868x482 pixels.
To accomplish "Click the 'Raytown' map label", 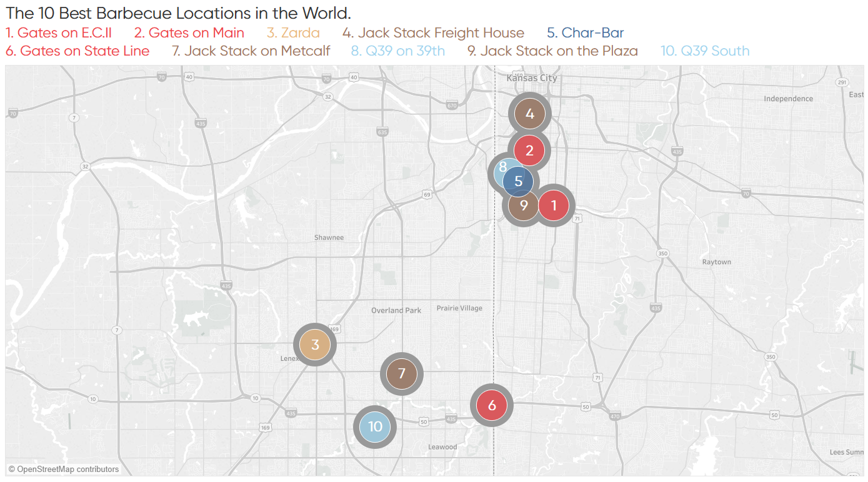I will (716, 262).
